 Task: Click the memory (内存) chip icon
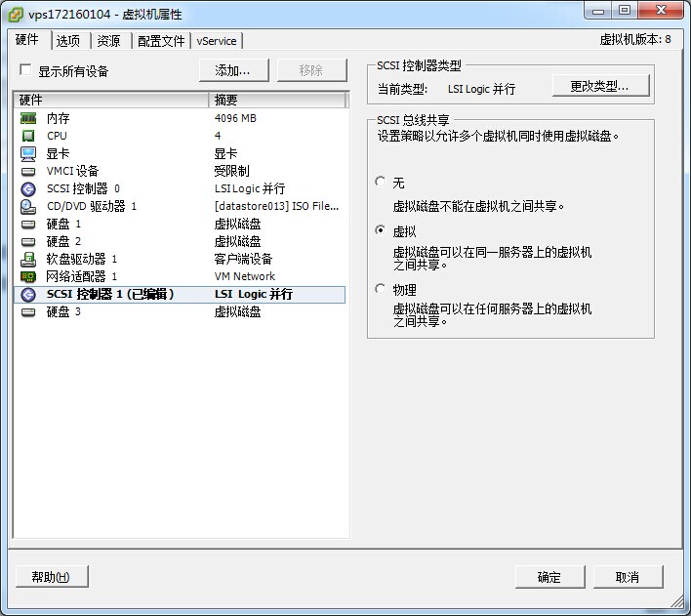click(x=28, y=118)
